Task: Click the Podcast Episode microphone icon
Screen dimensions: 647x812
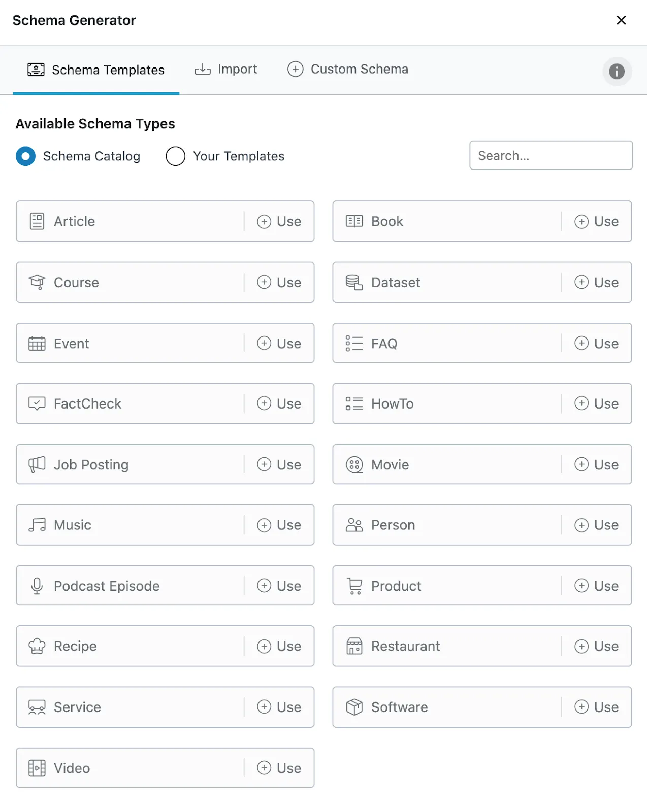Action: point(37,586)
